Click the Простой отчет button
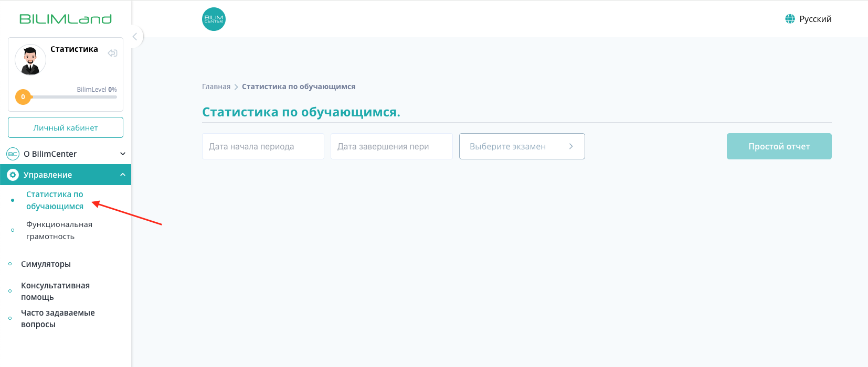 tap(779, 146)
